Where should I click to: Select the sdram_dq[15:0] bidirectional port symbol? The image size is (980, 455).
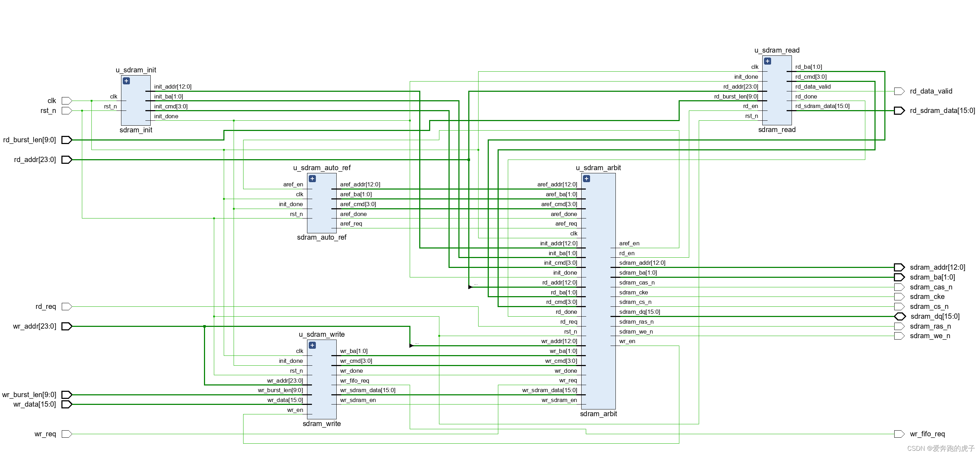pos(900,317)
